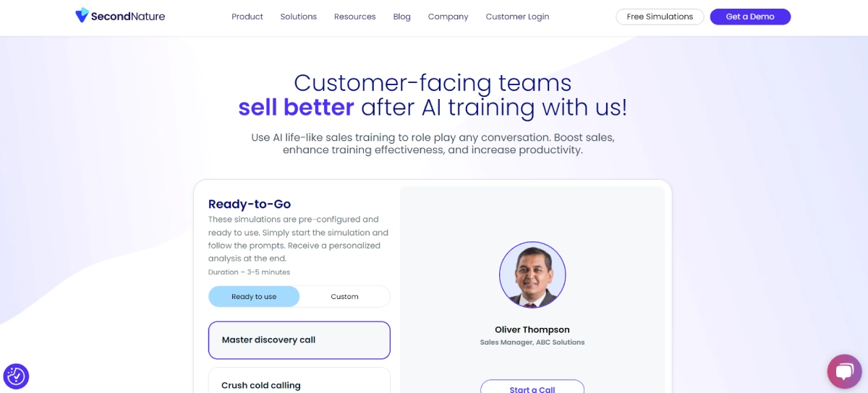Switch to Custom simulations
This screenshot has height=393, width=868.
pos(344,296)
